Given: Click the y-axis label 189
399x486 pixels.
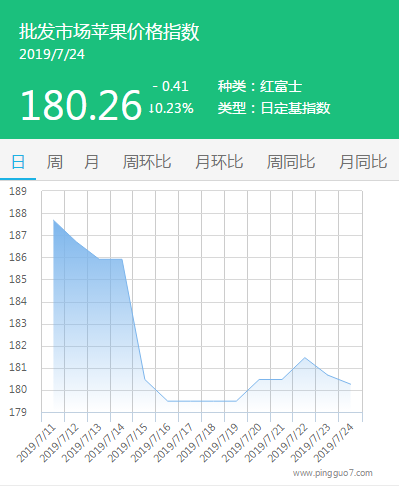Looking at the screenshot, I should pyautogui.click(x=18, y=191).
